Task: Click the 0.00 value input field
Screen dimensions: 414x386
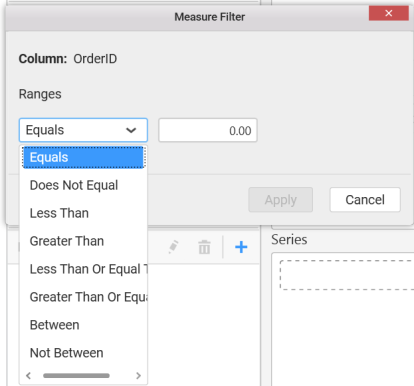Action: tap(208, 130)
